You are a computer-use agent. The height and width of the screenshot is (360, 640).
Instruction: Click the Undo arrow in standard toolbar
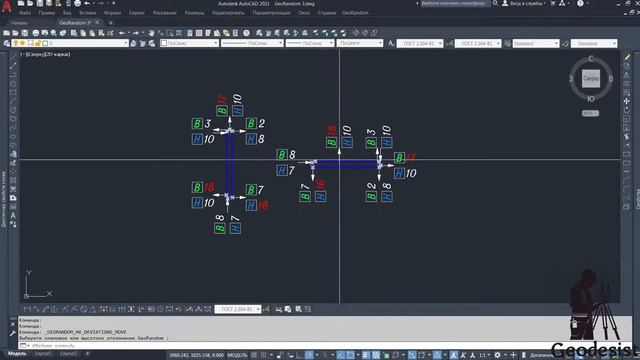[122, 33]
